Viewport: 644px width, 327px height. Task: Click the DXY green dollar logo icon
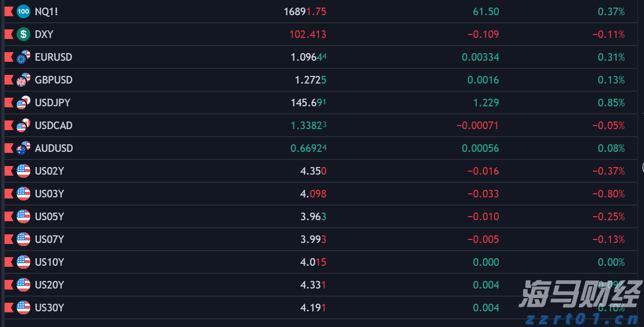click(x=23, y=34)
